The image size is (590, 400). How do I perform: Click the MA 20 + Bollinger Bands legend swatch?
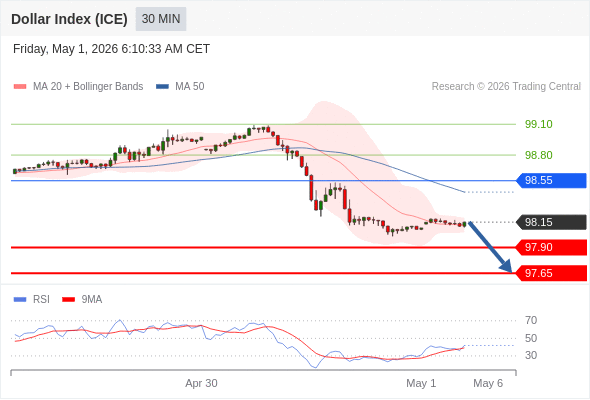tap(20, 87)
